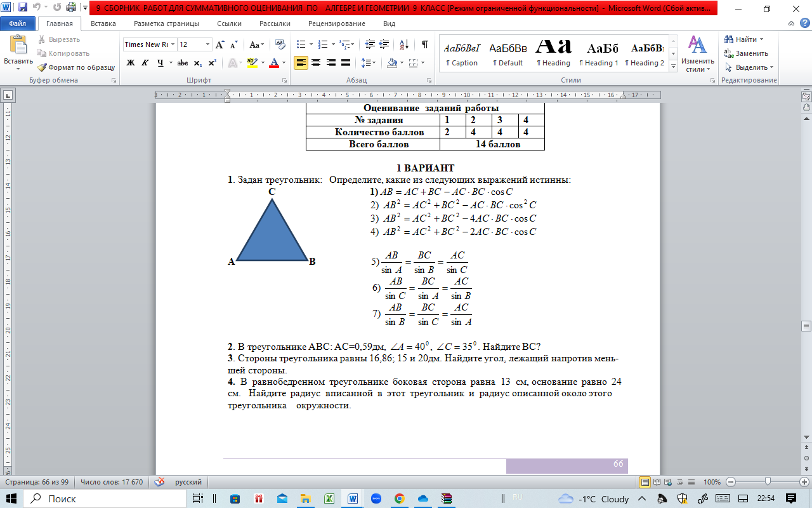Image resolution: width=812 pixels, height=508 pixels.
Task: Align text left
Action: (301, 63)
